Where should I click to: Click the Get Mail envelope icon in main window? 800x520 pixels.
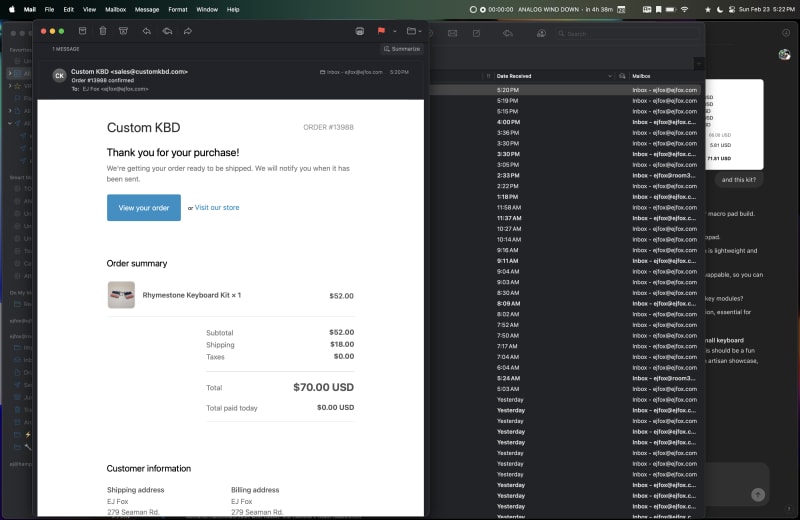click(453, 33)
